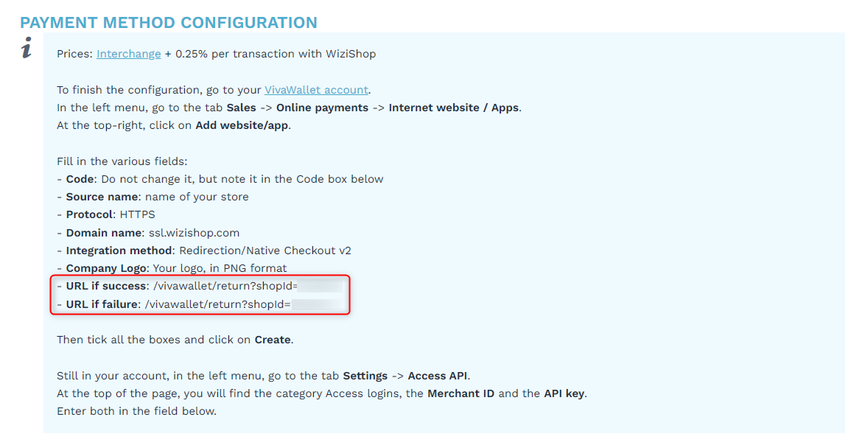868x445 pixels.
Task: Click the Access API text
Action: (438, 376)
